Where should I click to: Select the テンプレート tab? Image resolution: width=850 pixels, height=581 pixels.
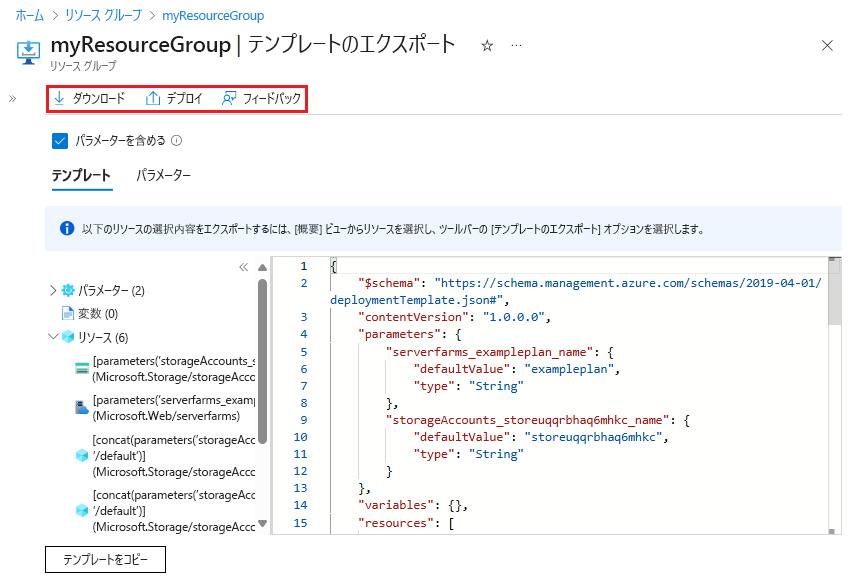81,176
